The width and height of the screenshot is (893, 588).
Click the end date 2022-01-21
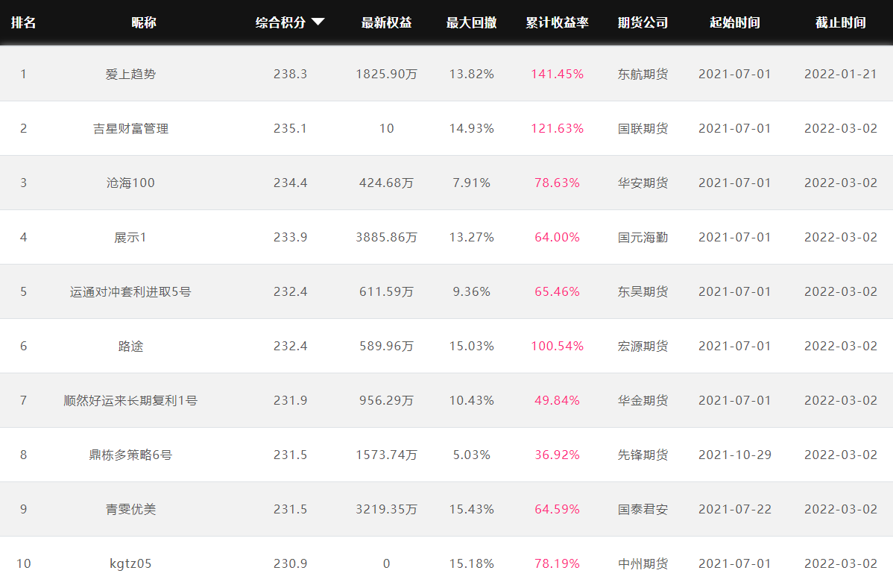(x=841, y=74)
